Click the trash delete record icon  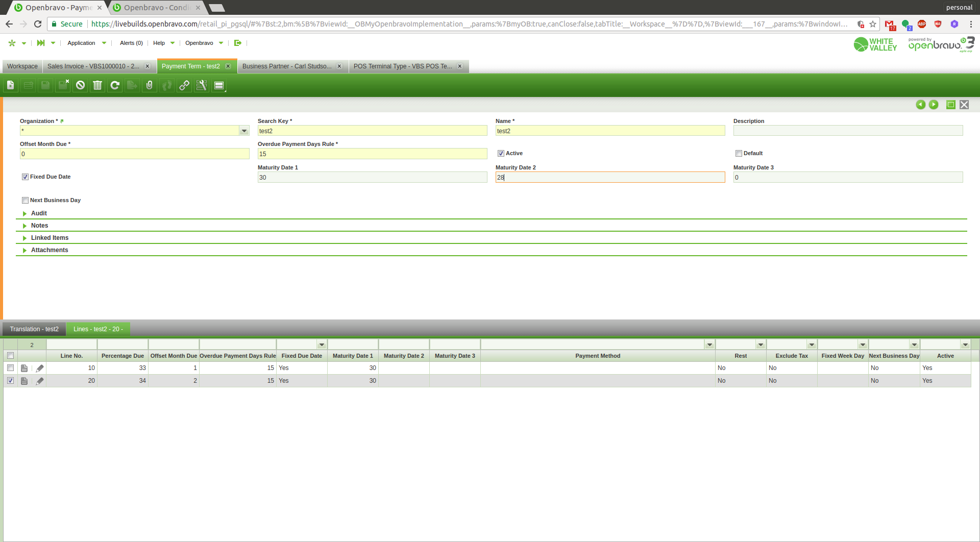coord(97,85)
